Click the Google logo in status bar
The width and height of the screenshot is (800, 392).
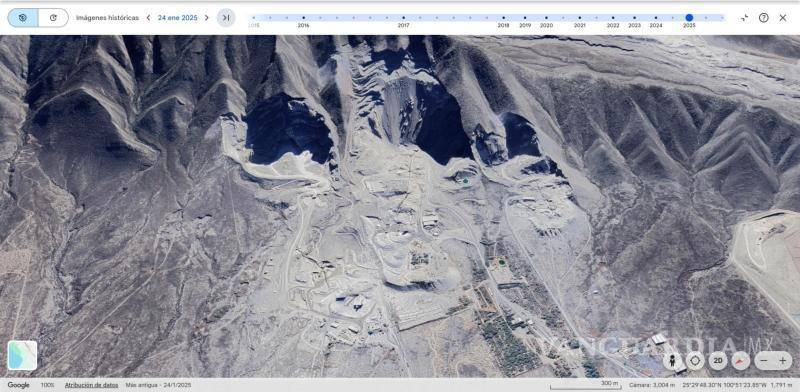18,385
